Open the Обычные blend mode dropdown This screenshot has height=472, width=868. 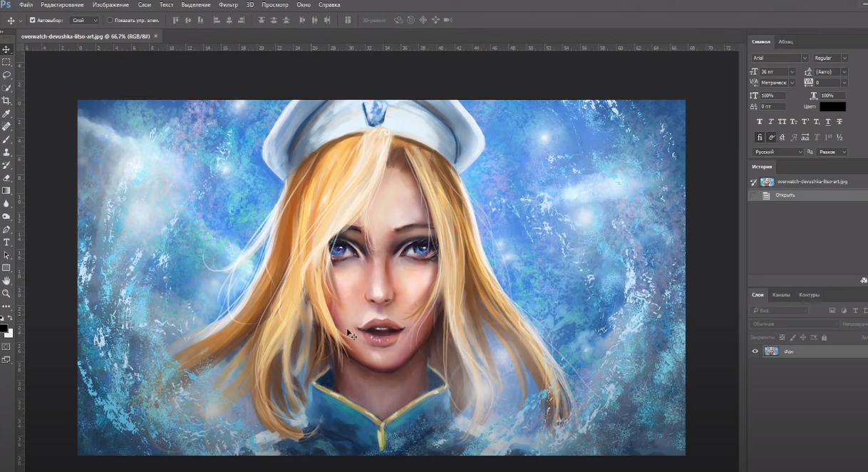point(794,324)
